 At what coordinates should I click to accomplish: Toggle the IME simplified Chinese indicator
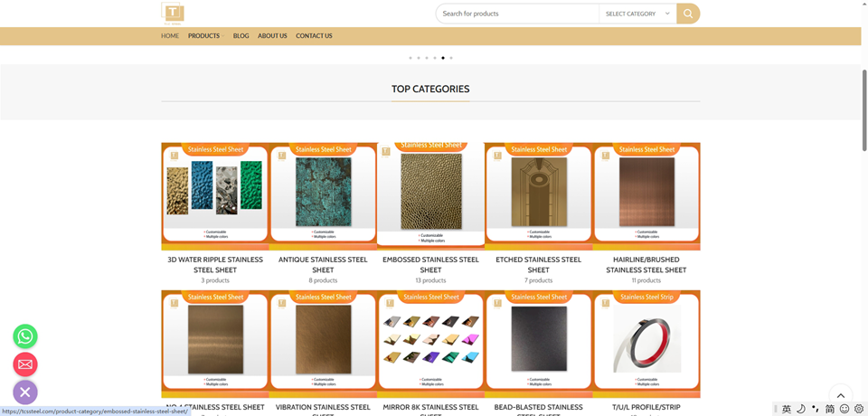coord(830,409)
